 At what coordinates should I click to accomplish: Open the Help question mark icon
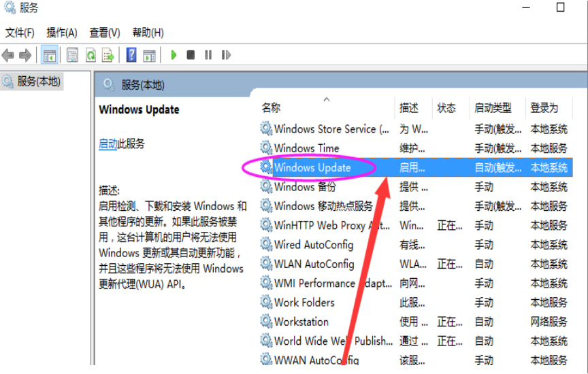point(131,56)
